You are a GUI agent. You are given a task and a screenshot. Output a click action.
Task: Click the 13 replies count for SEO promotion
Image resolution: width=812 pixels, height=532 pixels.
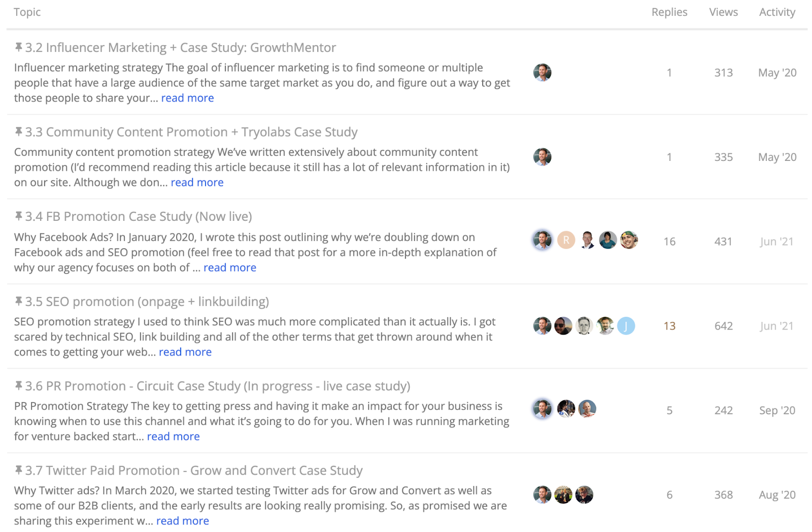pos(669,326)
